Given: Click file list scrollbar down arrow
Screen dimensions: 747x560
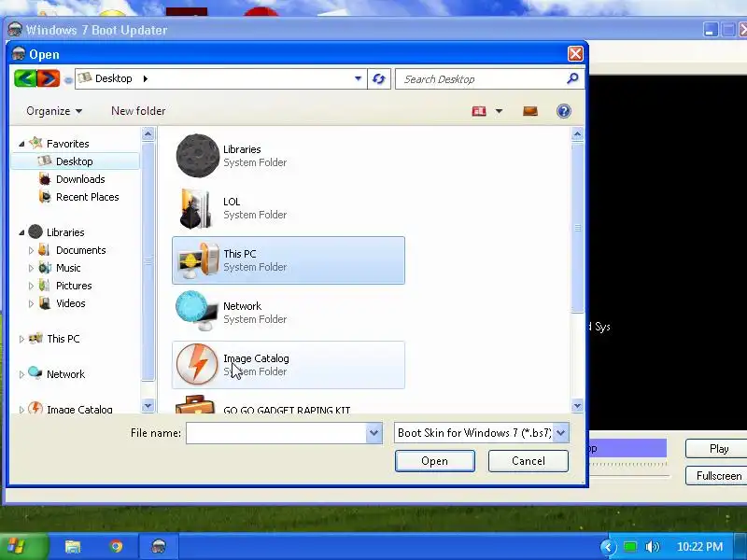Looking at the screenshot, I should [577, 406].
